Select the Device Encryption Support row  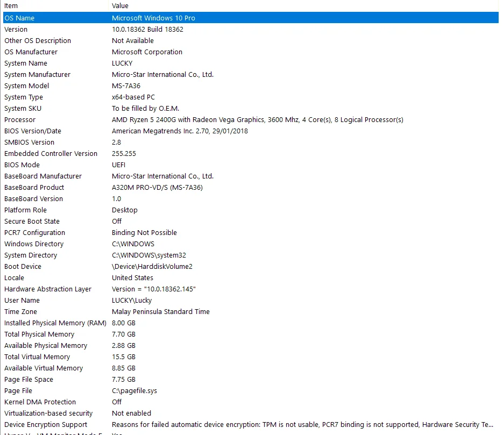tap(251, 424)
